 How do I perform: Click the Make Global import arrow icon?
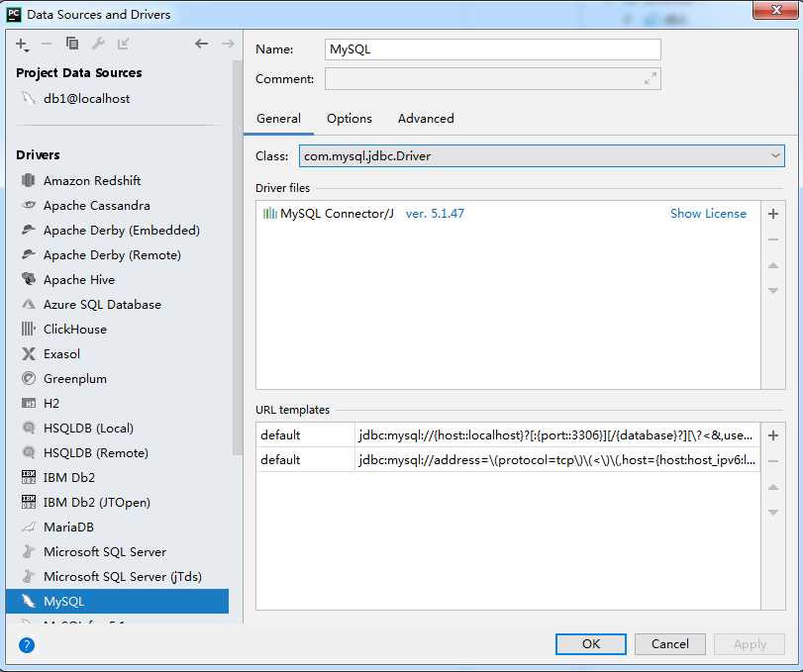(124, 44)
